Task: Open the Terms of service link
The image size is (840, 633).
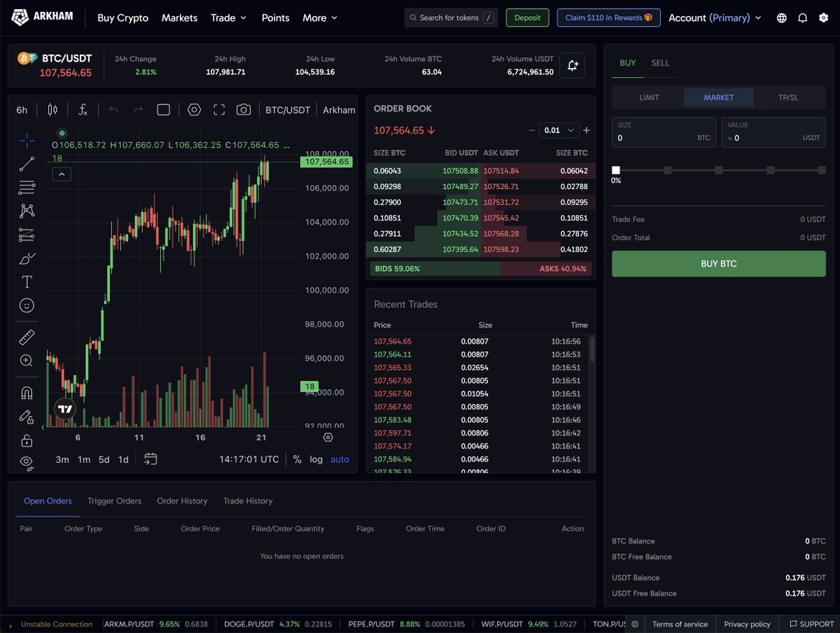Action: click(x=680, y=624)
